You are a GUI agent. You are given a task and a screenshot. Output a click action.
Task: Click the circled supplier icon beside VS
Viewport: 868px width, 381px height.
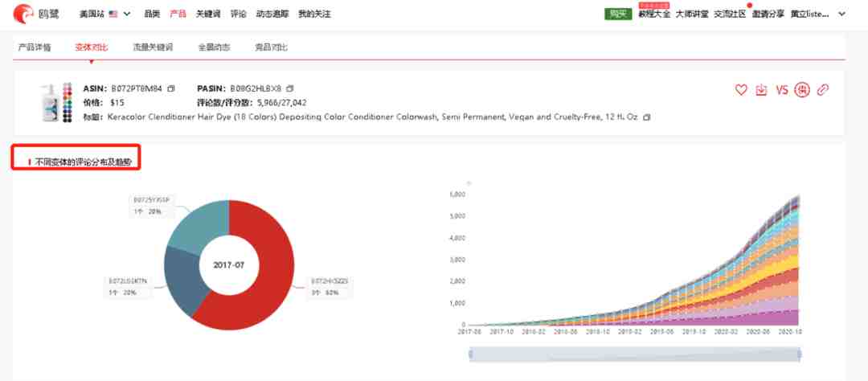tap(801, 90)
